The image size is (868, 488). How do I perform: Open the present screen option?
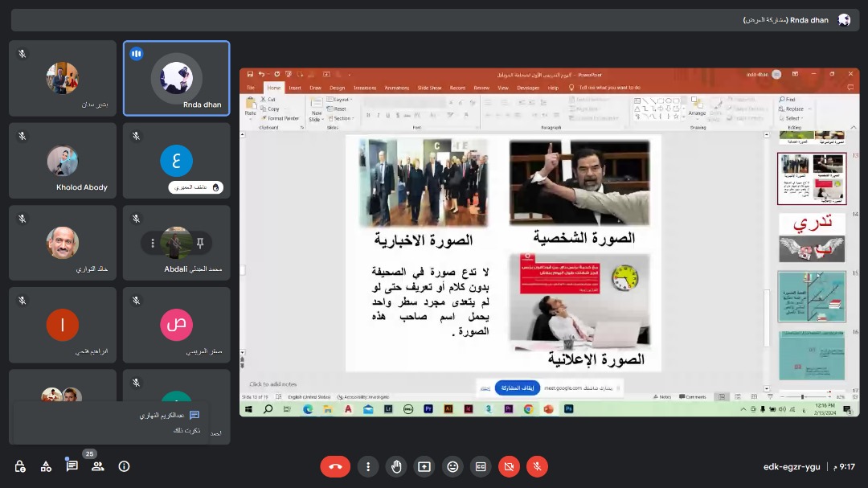424,466
